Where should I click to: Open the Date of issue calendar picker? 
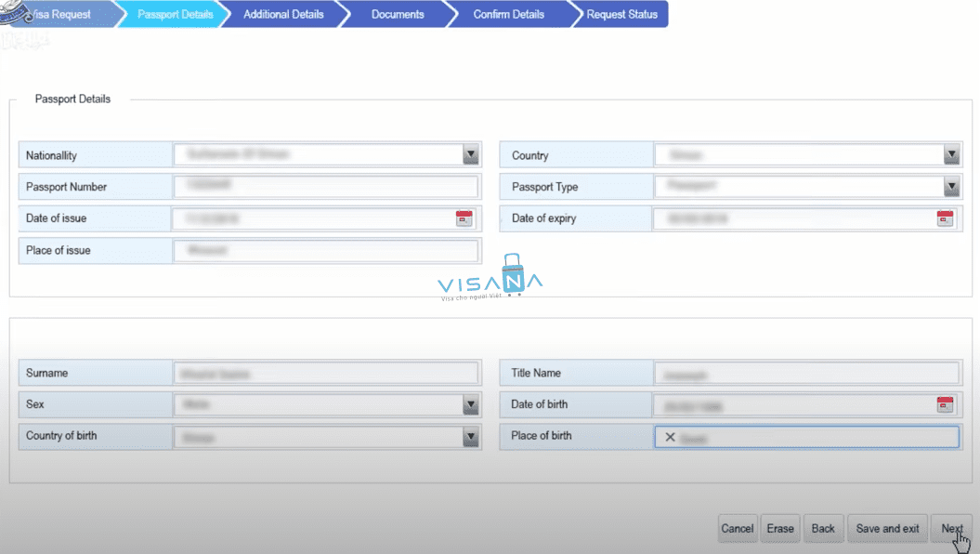464,218
